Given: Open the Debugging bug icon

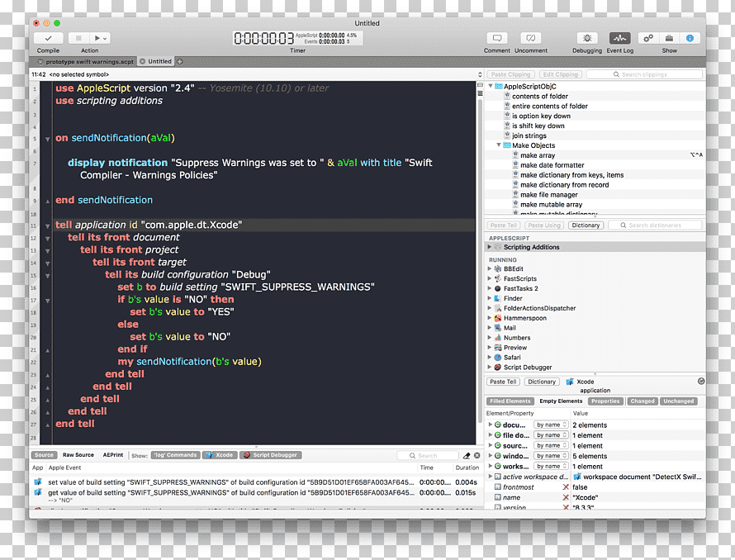Looking at the screenshot, I should (x=587, y=38).
